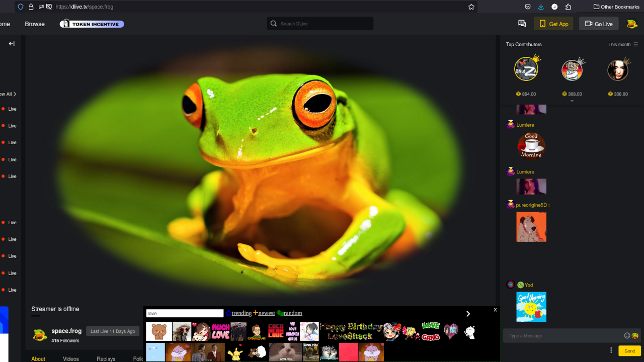Close the GIF picker panel
The width and height of the screenshot is (644, 362).
pos(495,310)
